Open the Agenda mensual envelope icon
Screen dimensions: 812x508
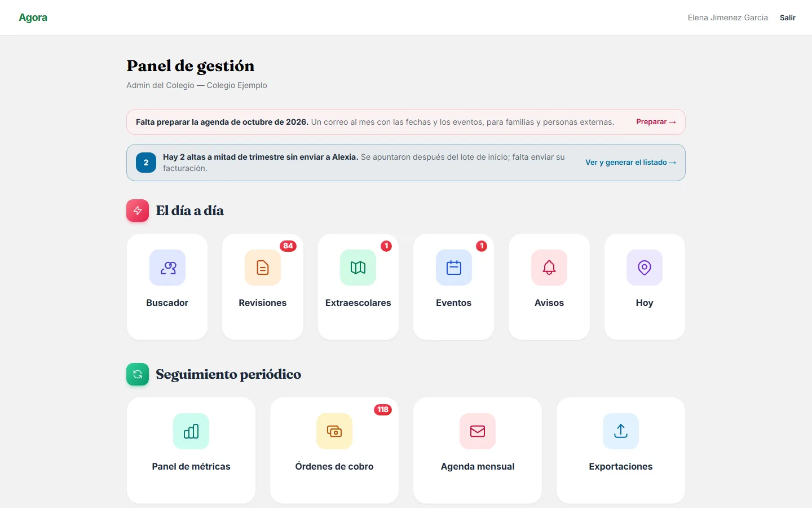[478, 431]
